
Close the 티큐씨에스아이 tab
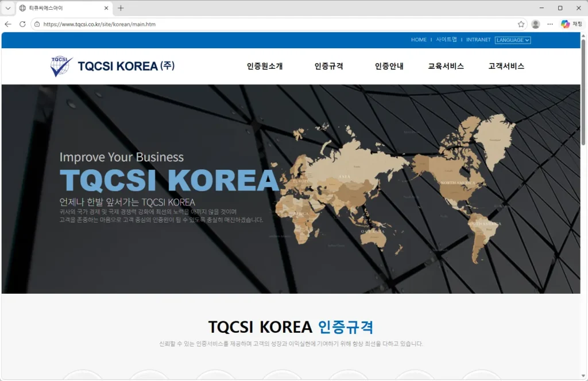pos(106,8)
